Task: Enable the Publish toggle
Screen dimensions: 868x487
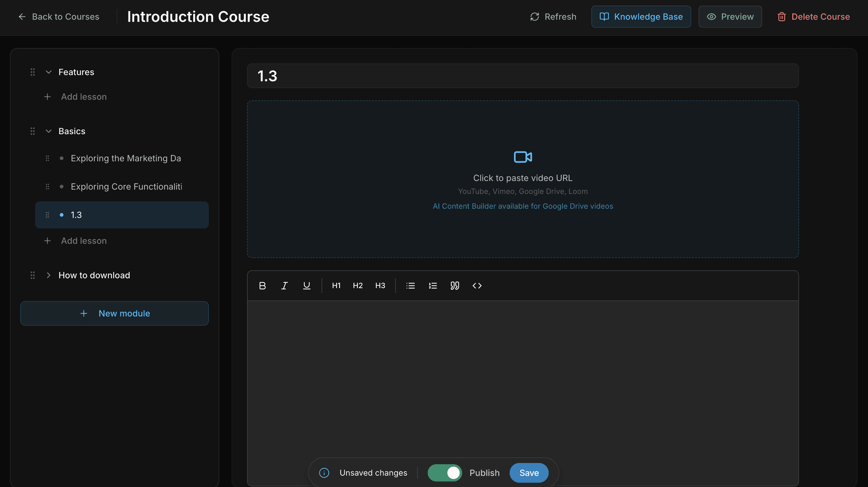Action: point(444,473)
